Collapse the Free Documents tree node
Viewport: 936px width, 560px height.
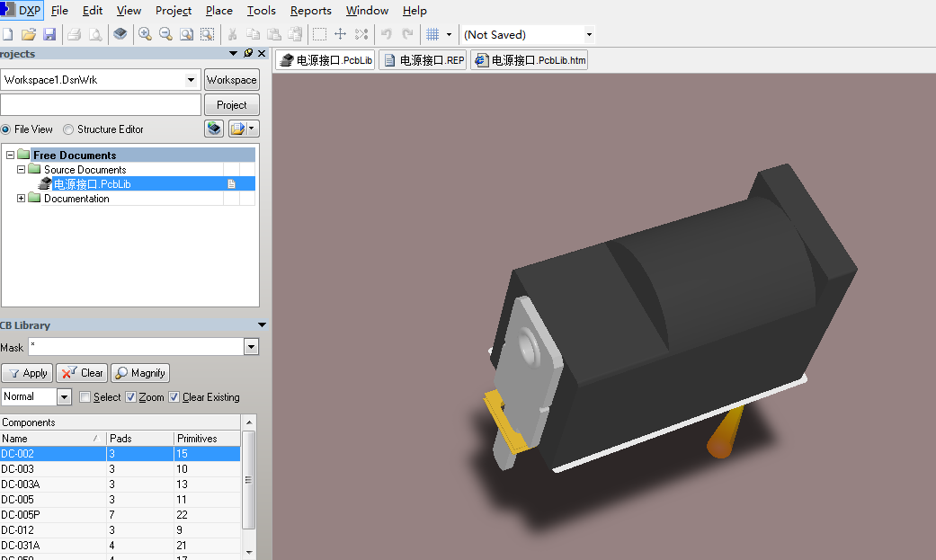tap(10, 156)
